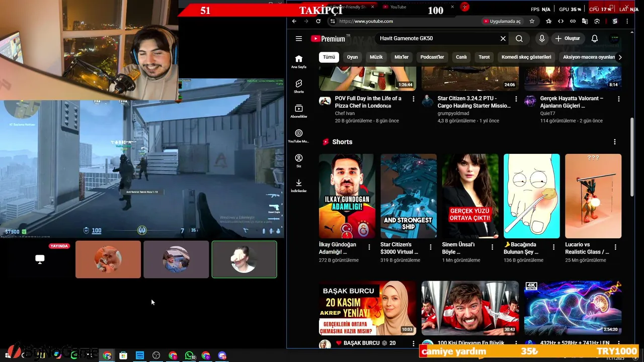Reload the YouTube page
The width and height of the screenshot is (644, 362).
tap(318, 21)
